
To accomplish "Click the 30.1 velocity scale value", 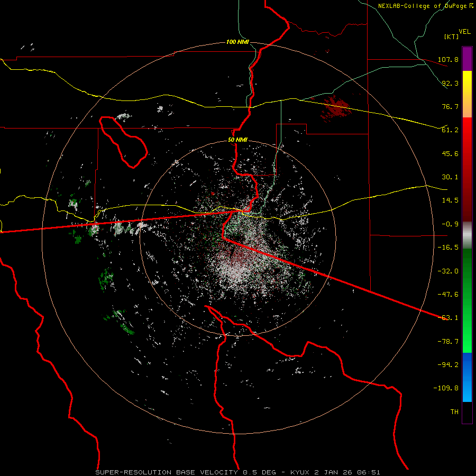I will [x=450, y=177].
